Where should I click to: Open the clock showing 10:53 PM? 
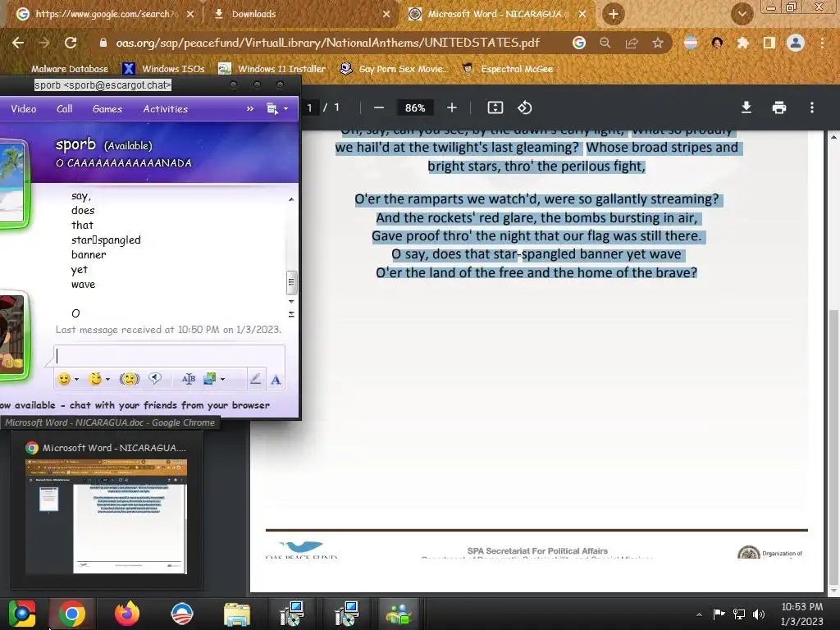point(802,614)
